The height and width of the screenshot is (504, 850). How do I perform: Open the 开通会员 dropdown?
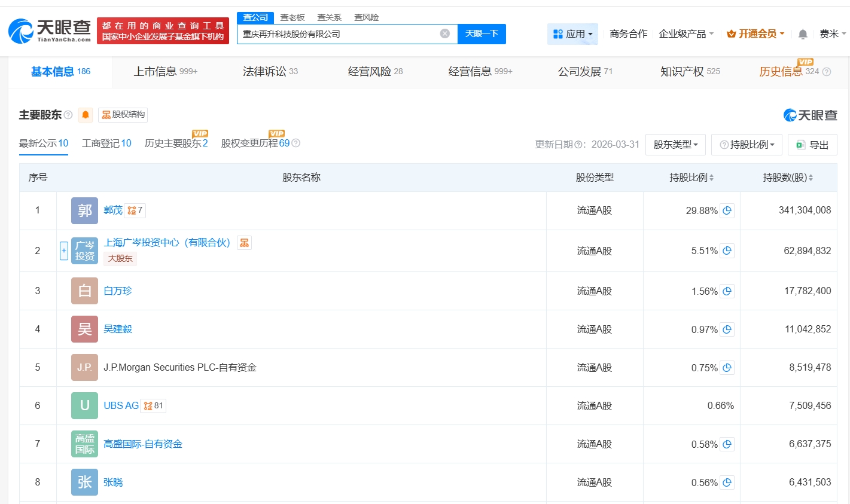[755, 34]
